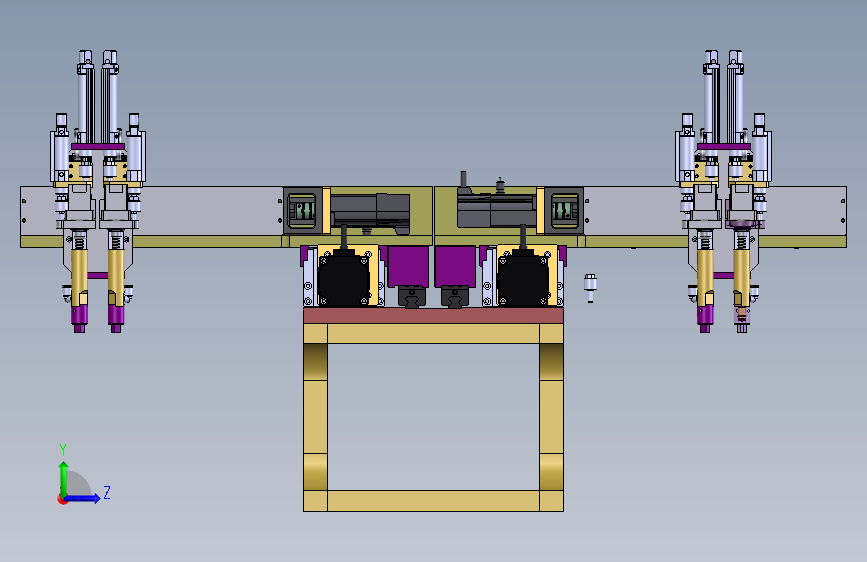
Task: Select the right dark gray servo motor
Action: tap(496, 209)
